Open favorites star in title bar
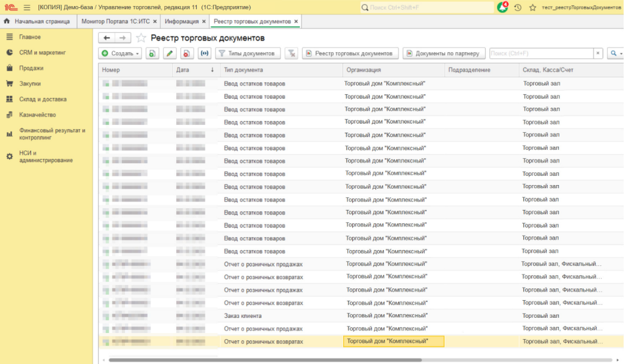Screen dimensions: 624x364 533,7
